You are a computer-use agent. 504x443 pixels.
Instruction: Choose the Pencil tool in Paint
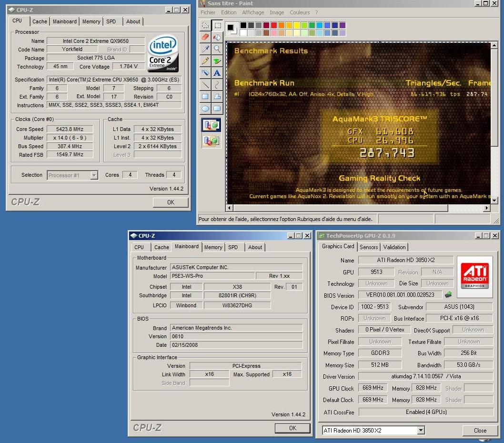tap(205, 61)
